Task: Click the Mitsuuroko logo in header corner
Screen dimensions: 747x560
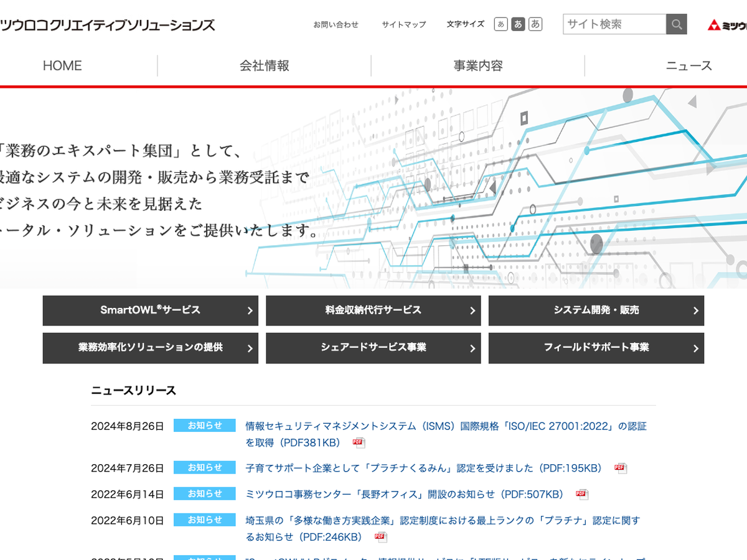Action: 727,25
